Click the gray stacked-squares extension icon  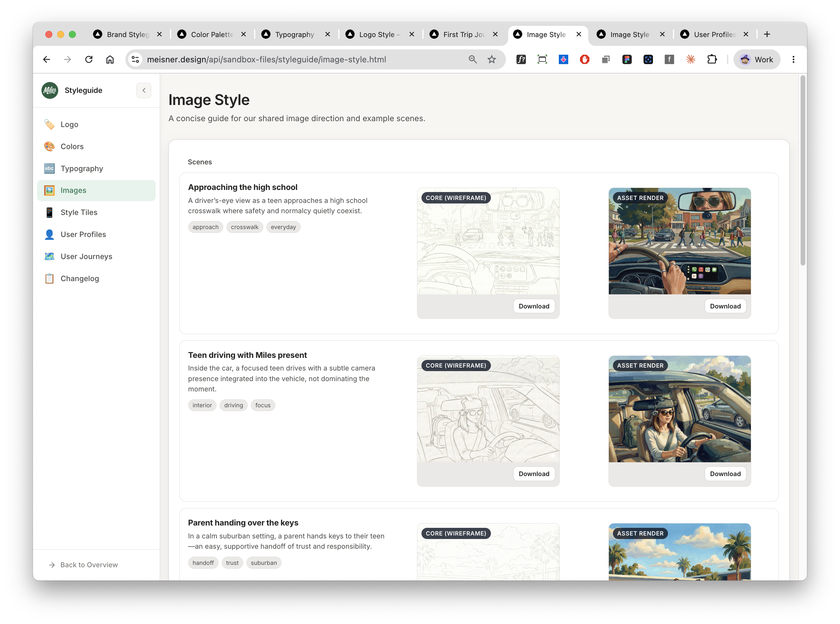coord(606,59)
